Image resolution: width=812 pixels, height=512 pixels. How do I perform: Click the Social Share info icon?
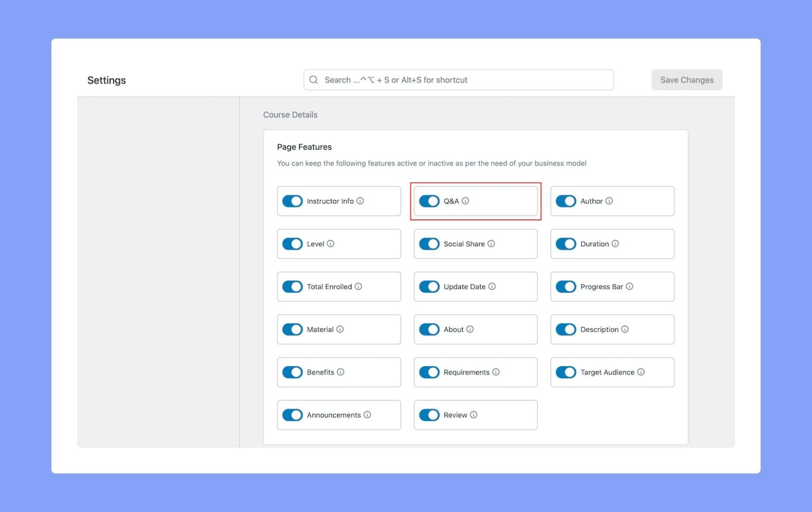coord(491,244)
